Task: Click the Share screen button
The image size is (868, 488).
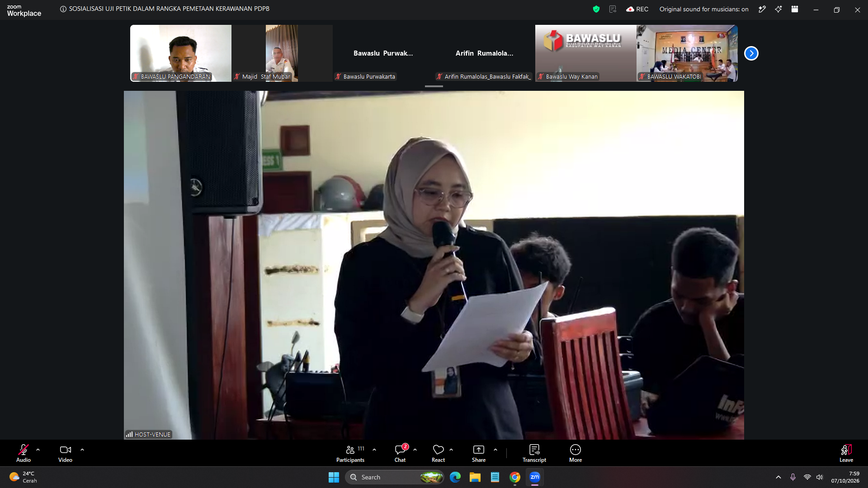Action: pyautogui.click(x=479, y=453)
